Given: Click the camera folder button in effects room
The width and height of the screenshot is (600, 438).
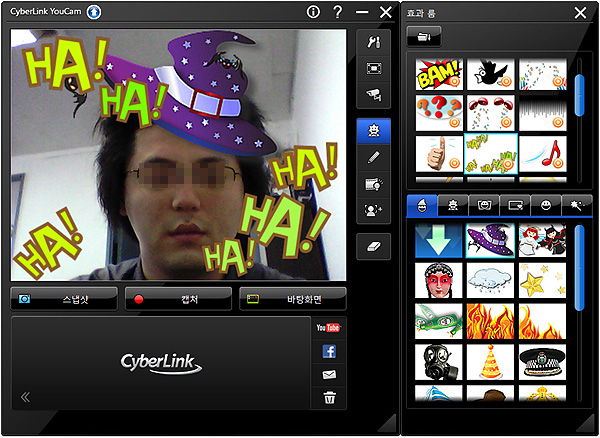Looking at the screenshot, I should 424,37.
